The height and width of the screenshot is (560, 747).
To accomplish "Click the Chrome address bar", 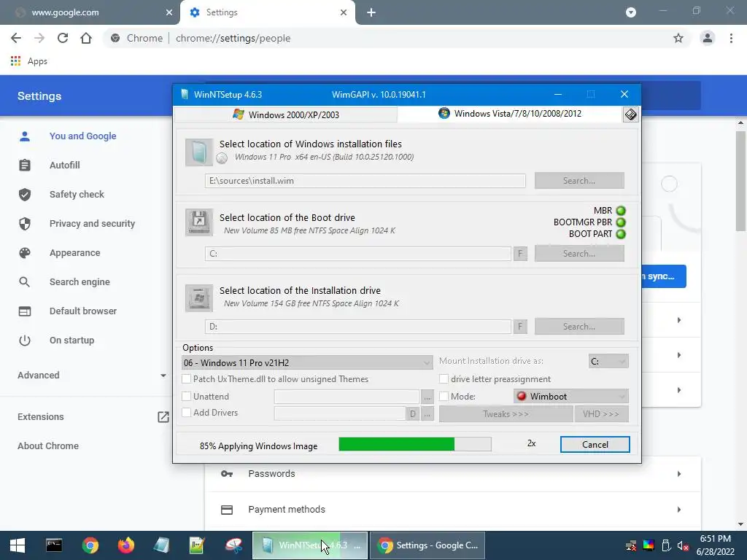I will (x=395, y=38).
